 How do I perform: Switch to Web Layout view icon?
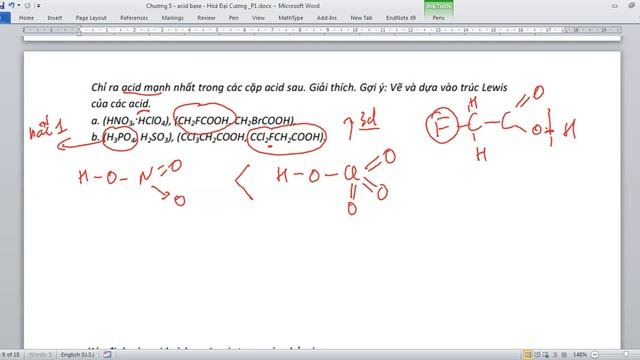click(x=546, y=355)
